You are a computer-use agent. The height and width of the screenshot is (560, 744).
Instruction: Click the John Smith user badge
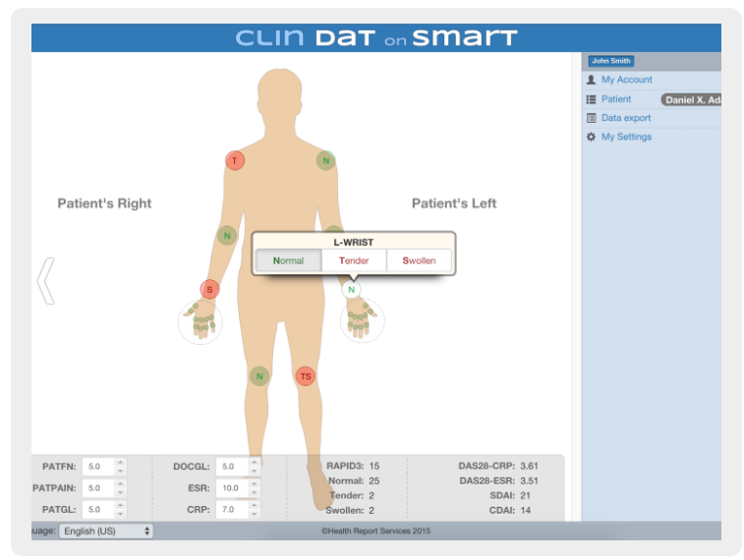tap(611, 61)
